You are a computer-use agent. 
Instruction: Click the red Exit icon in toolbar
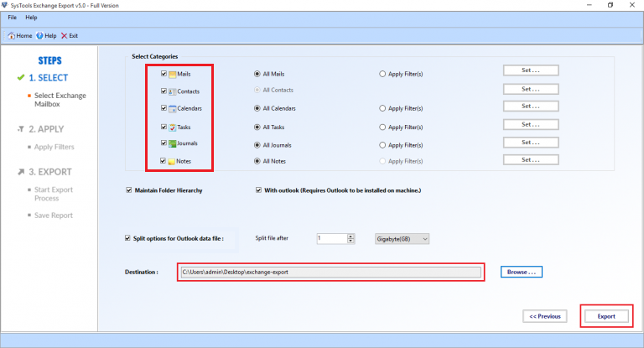pos(65,36)
